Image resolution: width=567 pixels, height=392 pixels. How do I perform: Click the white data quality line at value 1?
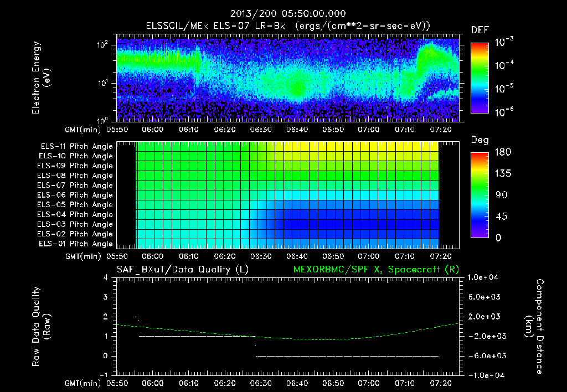(197, 336)
